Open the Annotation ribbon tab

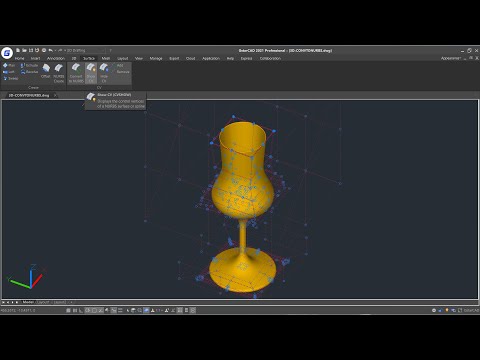click(56, 58)
